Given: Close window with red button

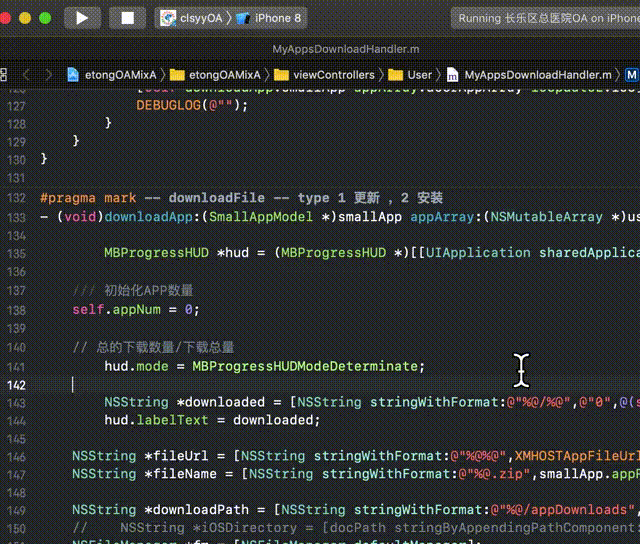Looking at the screenshot, I should coord(5,18).
